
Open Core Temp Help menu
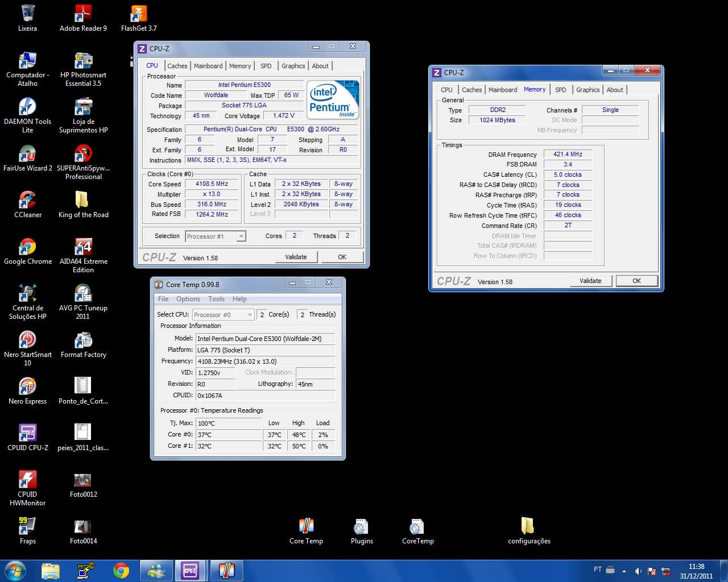239,299
